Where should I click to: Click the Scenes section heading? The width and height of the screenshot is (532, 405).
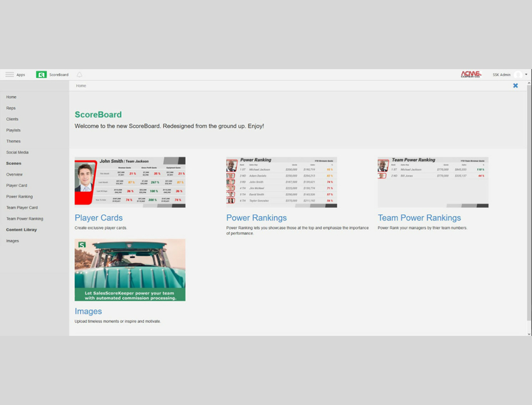[14, 163]
